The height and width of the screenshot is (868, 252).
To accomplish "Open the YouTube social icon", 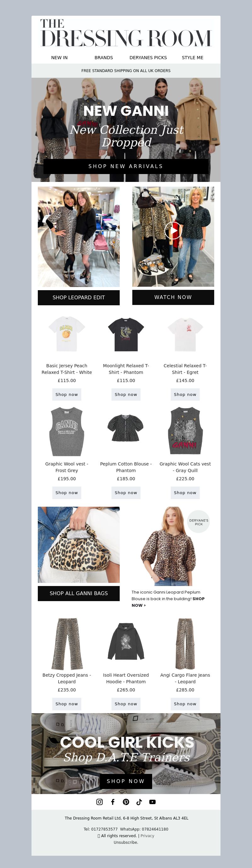I will click(x=152, y=802).
